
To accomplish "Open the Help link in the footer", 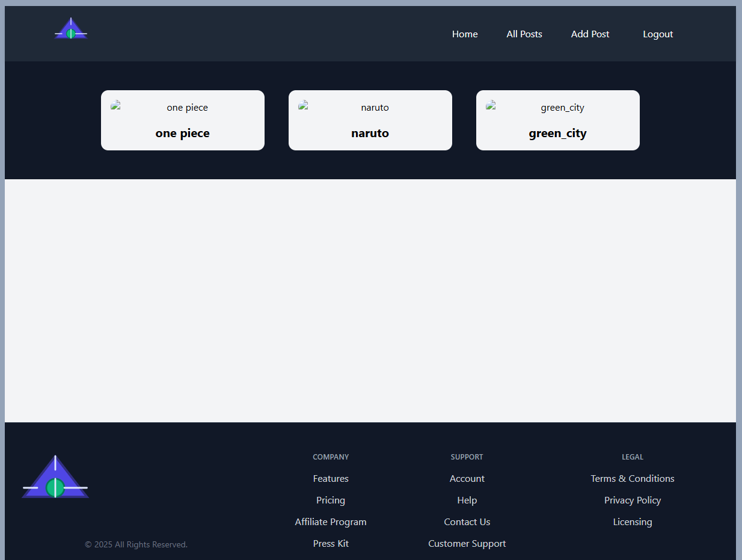I will [x=467, y=500].
